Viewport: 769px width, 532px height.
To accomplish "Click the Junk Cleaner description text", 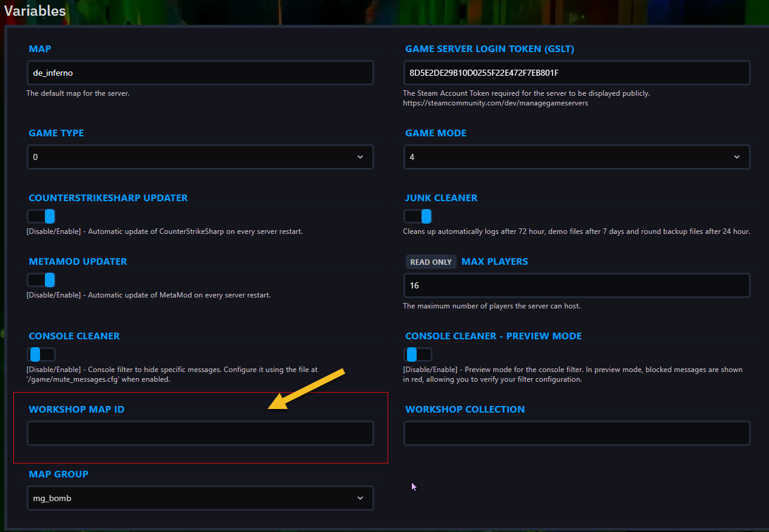I will click(x=576, y=231).
